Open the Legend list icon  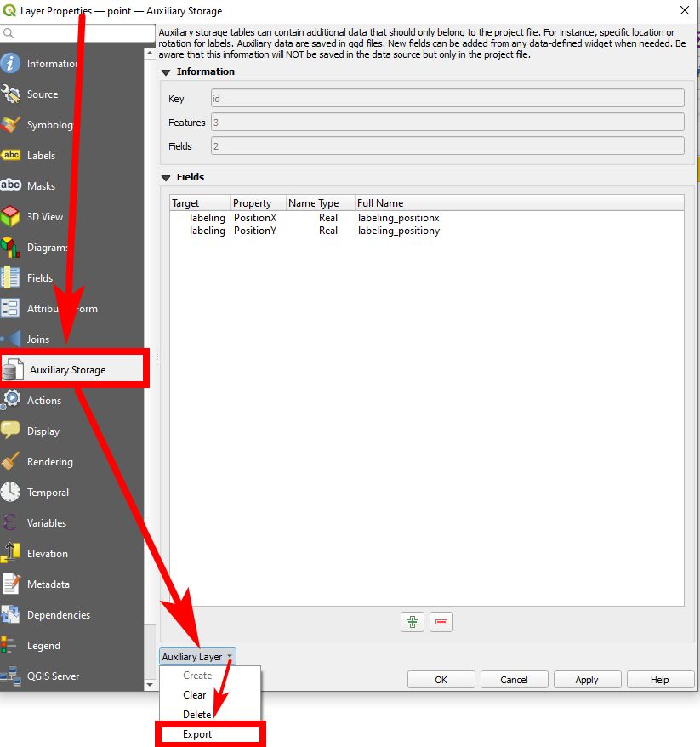coord(9,645)
